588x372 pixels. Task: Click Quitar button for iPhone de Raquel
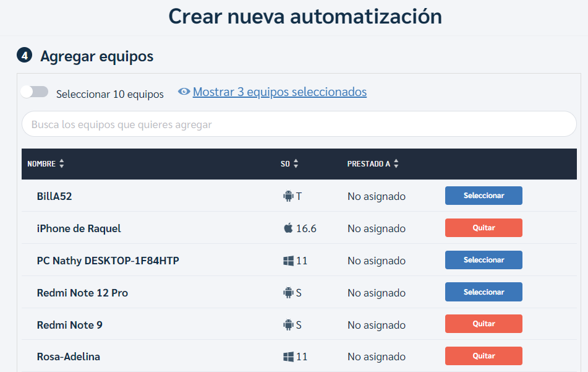[x=484, y=228]
